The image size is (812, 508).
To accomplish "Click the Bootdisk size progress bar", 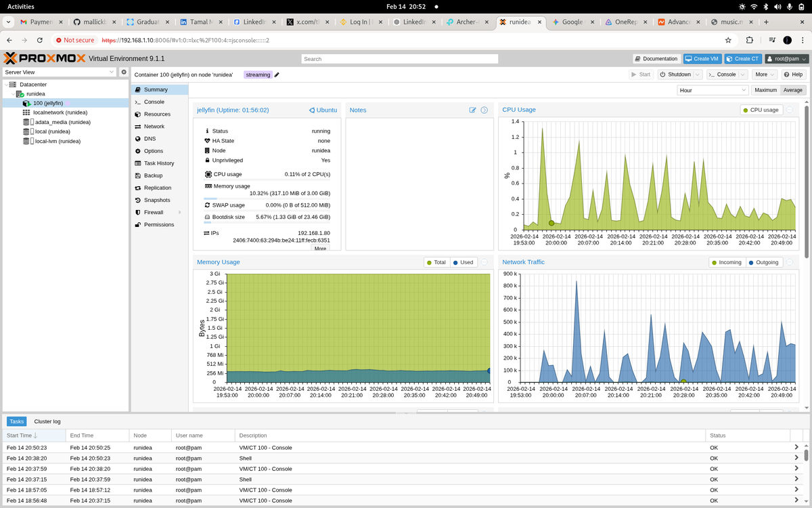I will click(x=267, y=223).
